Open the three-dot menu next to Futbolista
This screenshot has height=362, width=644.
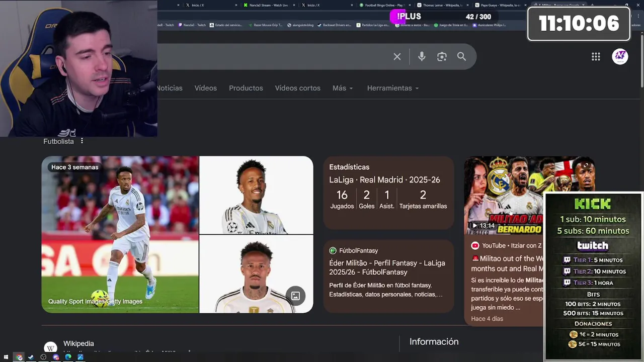click(82, 141)
